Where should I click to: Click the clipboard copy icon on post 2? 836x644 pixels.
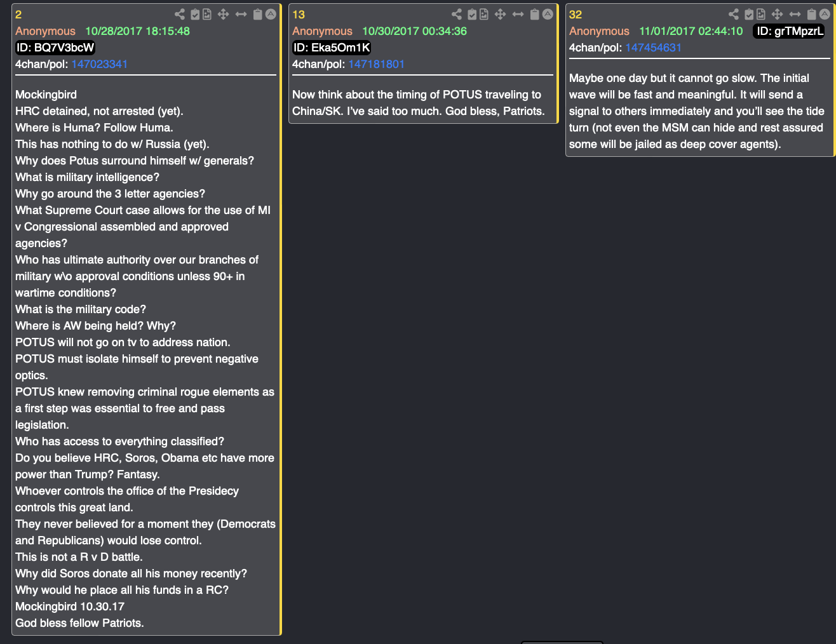click(x=257, y=14)
